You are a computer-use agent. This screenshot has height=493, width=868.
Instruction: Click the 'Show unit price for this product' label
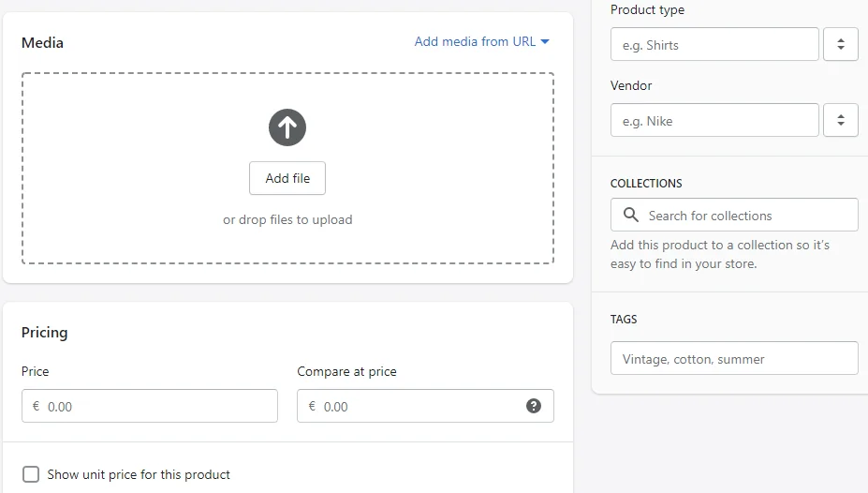(139, 474)
